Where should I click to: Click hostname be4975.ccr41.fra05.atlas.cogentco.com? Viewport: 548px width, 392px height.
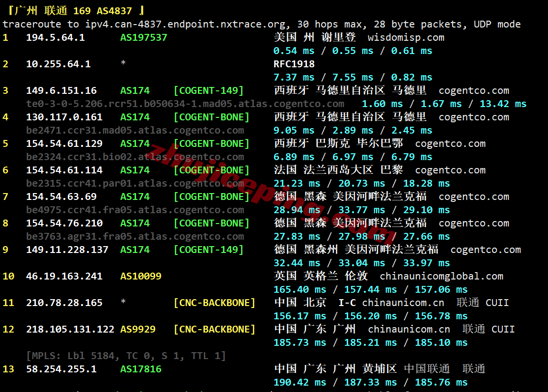point(135,210)
